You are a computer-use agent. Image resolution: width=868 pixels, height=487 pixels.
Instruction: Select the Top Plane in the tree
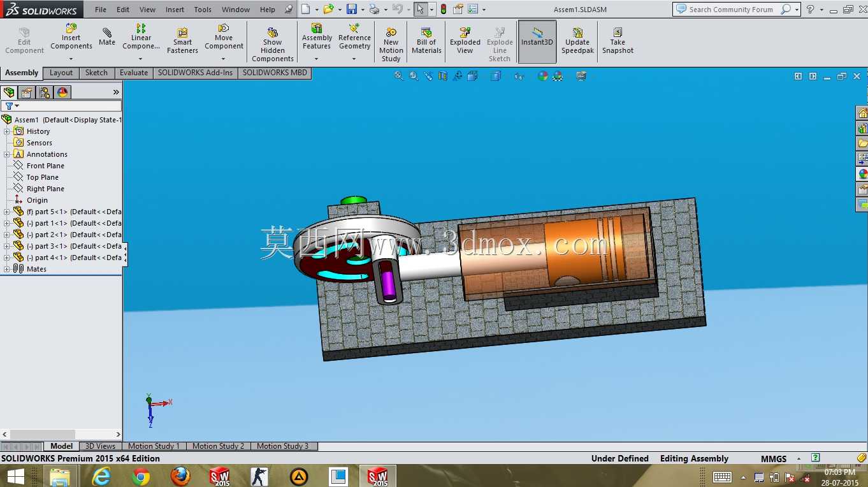pyautogui.click(x=43, y=177)
